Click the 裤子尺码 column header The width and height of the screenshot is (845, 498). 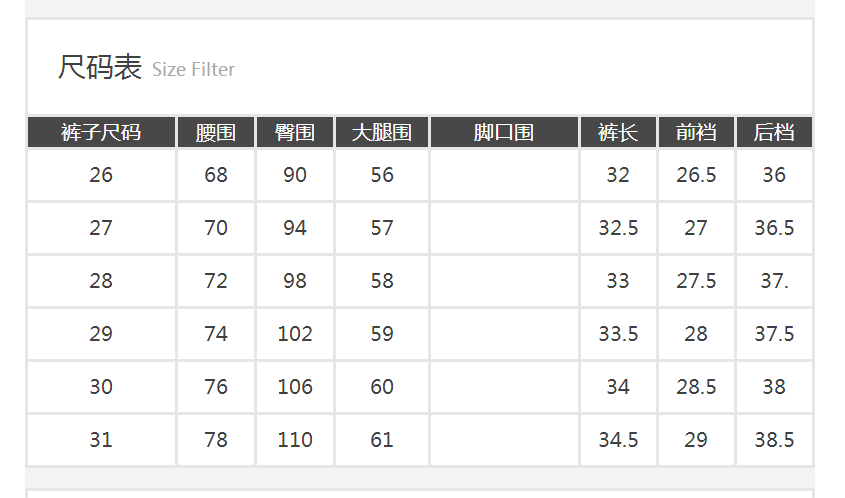101,132
